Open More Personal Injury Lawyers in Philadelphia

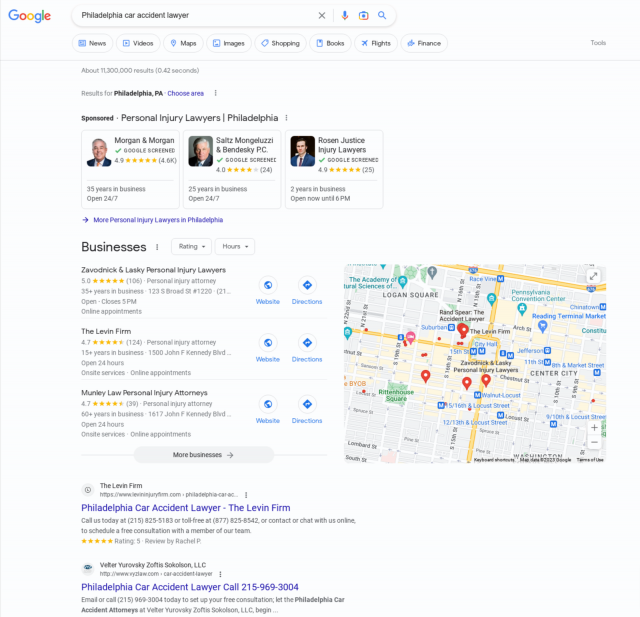(x=158, y=220)
